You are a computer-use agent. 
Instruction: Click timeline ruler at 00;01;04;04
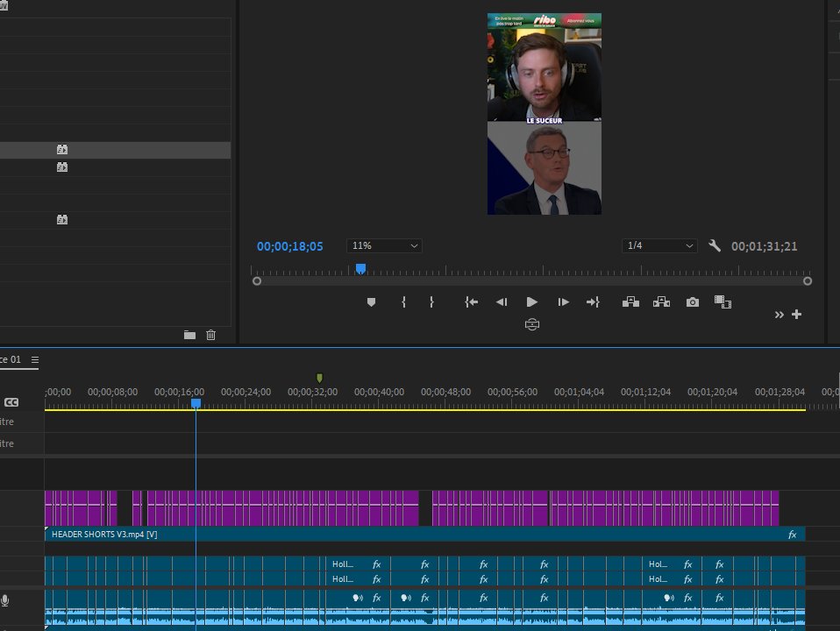579,392
